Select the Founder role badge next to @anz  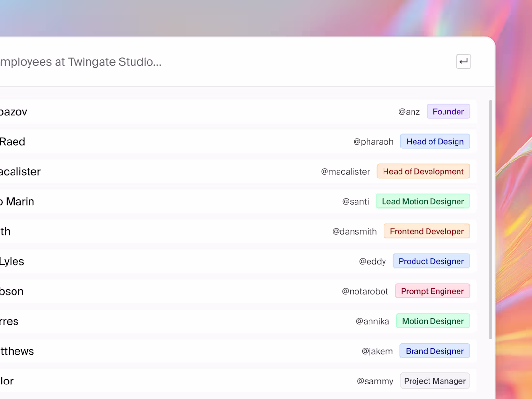point(448,111)
